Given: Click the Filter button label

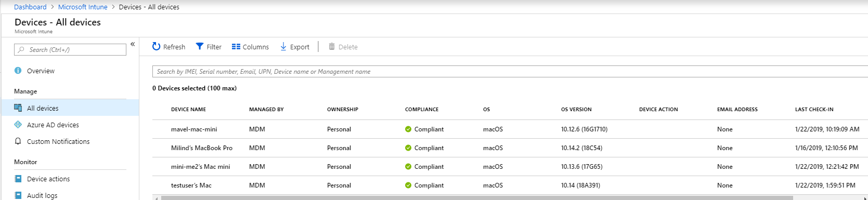Looking at the screenshot, I should click(x=214, y=47).
